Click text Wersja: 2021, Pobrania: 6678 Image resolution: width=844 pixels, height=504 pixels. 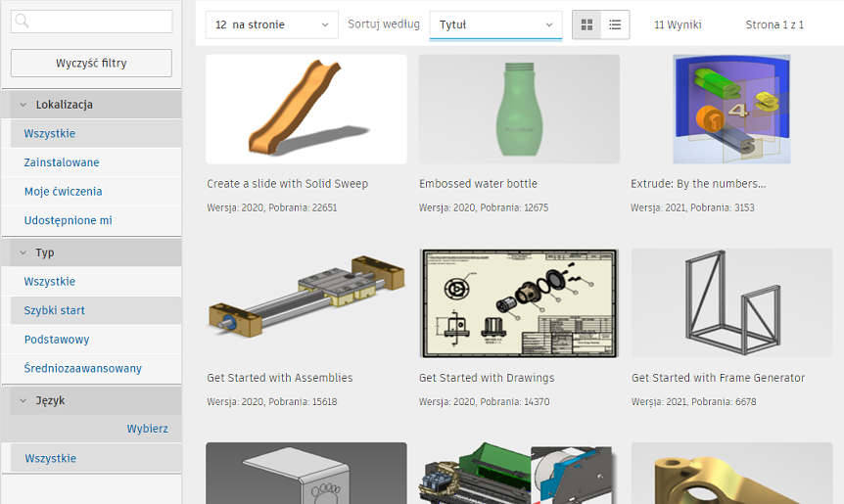coord(694,402)
